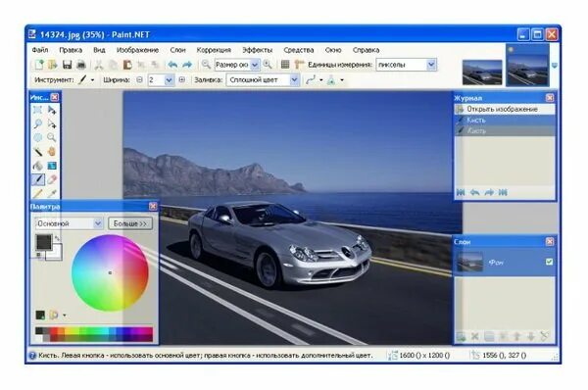Open the Справка menu

click(x=366, y=50)
